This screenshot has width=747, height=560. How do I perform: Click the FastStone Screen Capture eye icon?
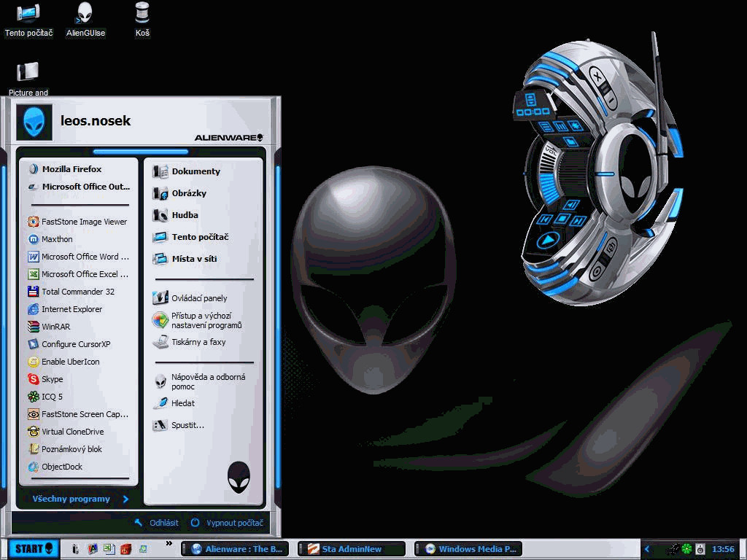33,414
